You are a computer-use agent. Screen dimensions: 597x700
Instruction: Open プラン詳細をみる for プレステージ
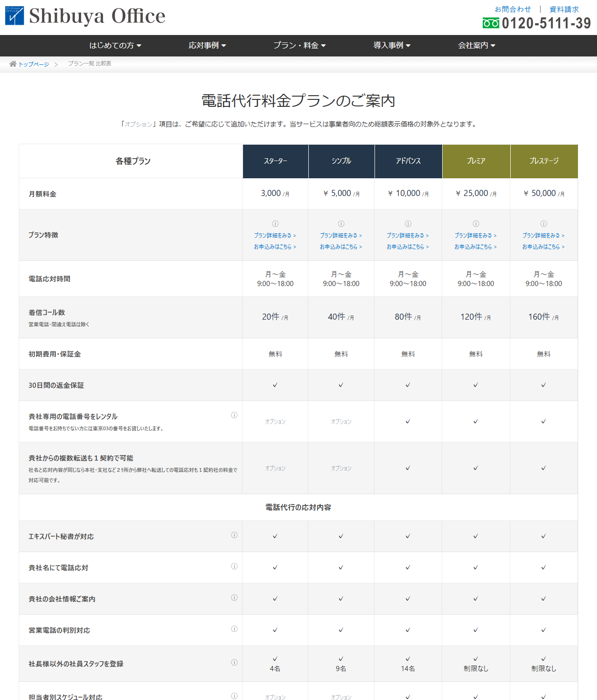(543, 236)
